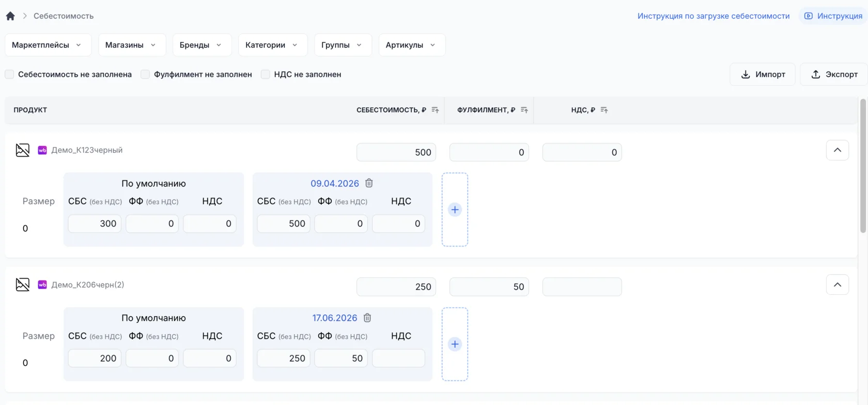868x405 pixels.
Task: Edit default СБС field with 200
Action: 95,358
